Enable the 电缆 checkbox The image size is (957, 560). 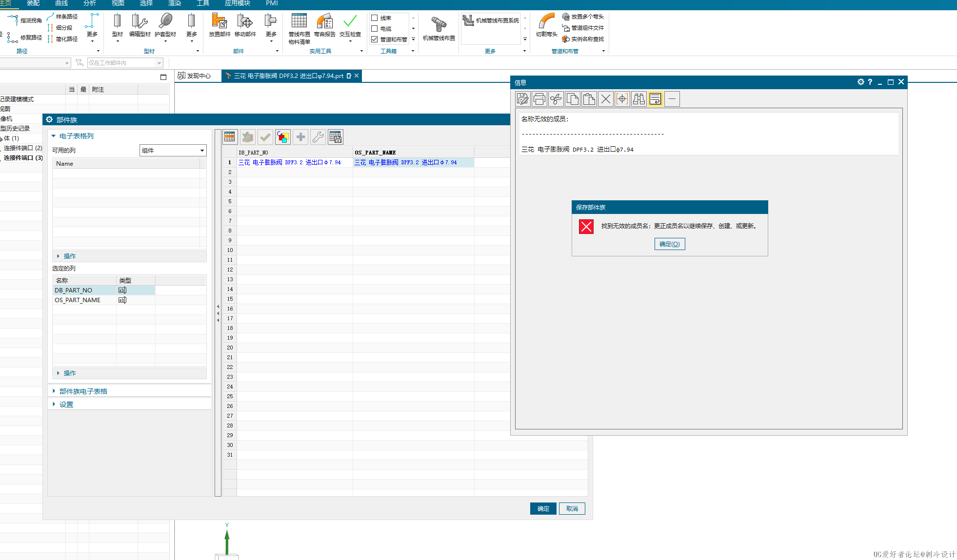click(375, 28)
